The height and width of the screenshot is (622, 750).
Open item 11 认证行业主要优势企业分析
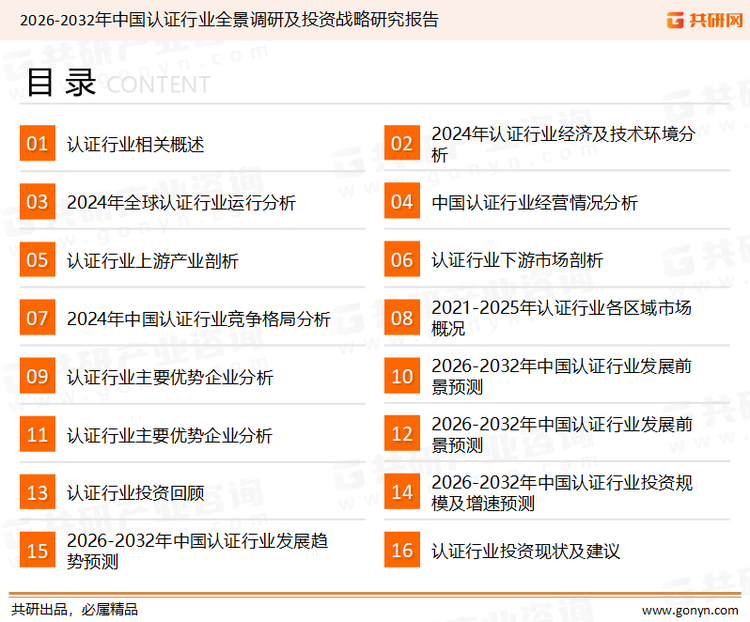[170, 435]
